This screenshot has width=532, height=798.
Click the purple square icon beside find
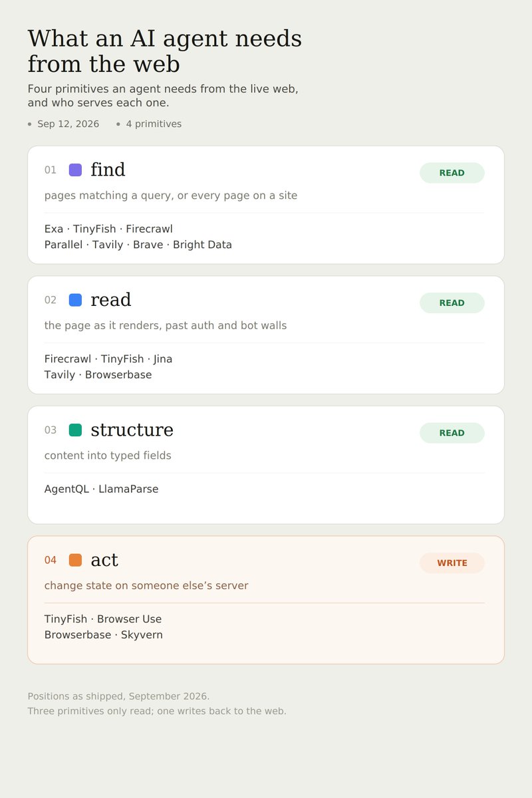75,170
